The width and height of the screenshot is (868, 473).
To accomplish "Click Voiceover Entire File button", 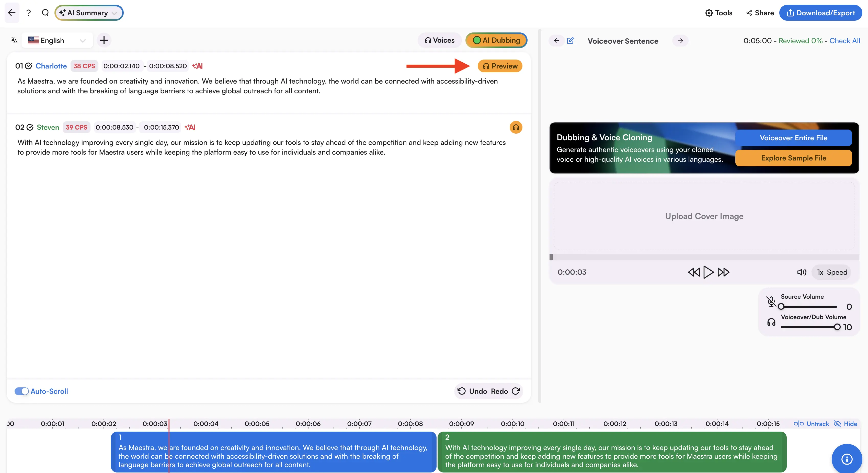I will 794,138.
